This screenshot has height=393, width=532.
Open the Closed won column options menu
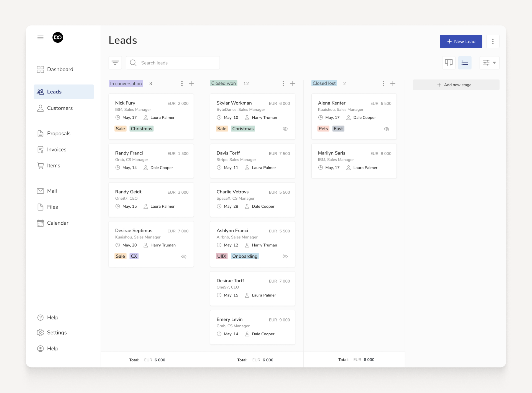point(283,83)
